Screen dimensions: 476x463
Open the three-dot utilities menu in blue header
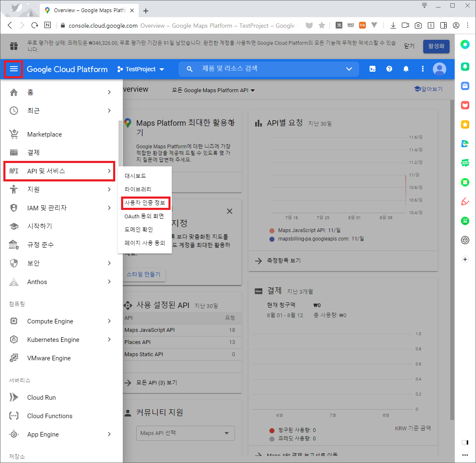coord(422,69)
